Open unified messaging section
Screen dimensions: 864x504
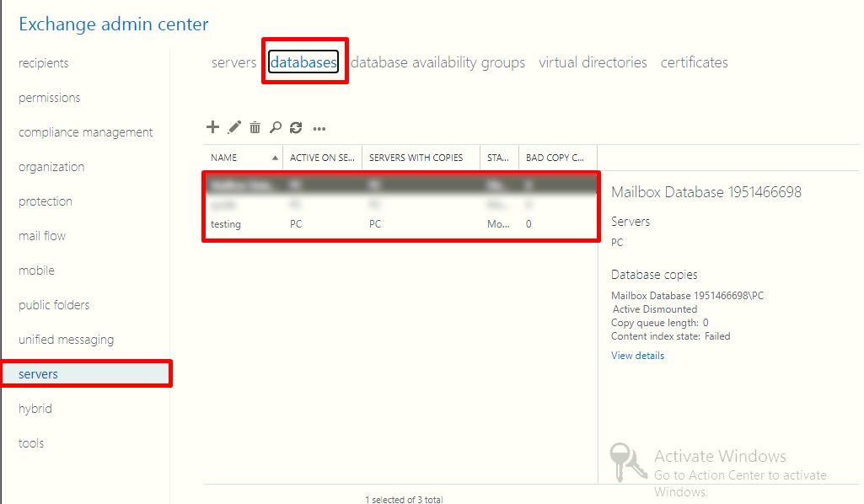click(x=66, y=340)
